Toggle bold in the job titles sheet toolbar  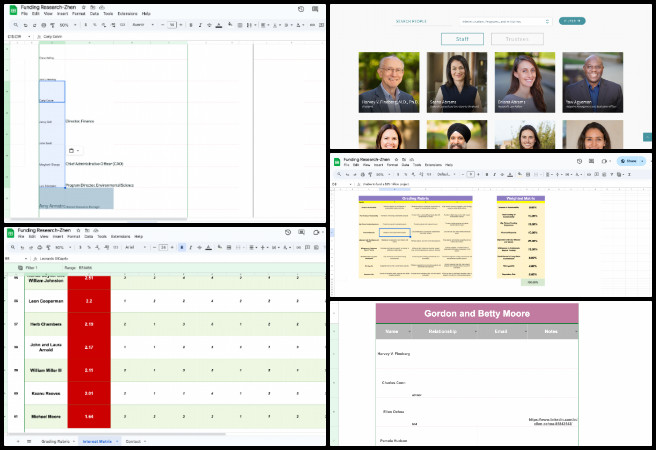click(191, 25)
